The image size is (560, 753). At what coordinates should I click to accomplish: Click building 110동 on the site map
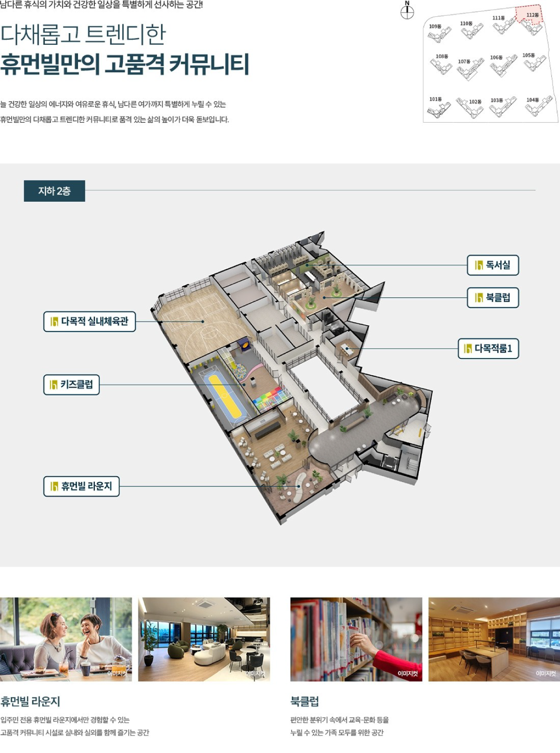pyautogui.click(x=470, y=29)
